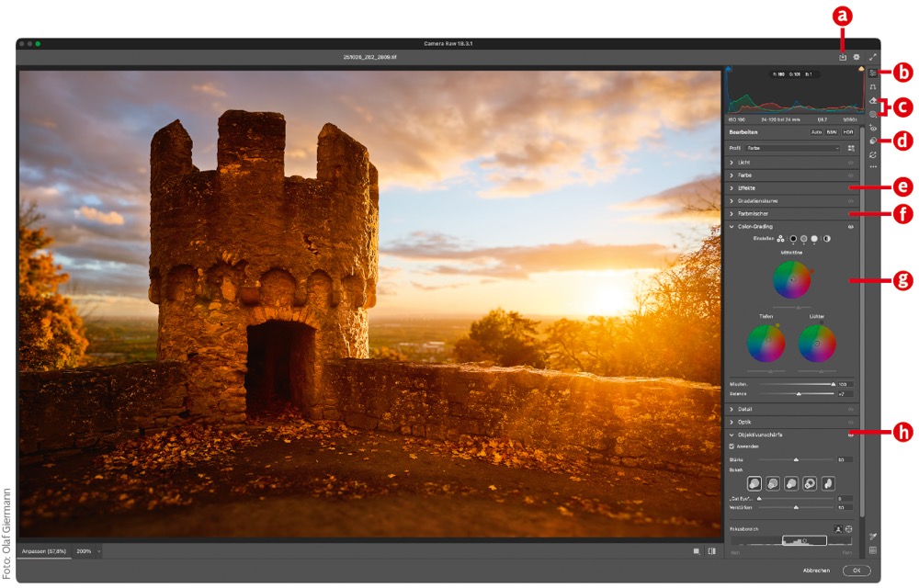The image size is (919, 588).
Task: Click the subject focus person icon in Fokusbereich
Action: (x=838, y=529)
